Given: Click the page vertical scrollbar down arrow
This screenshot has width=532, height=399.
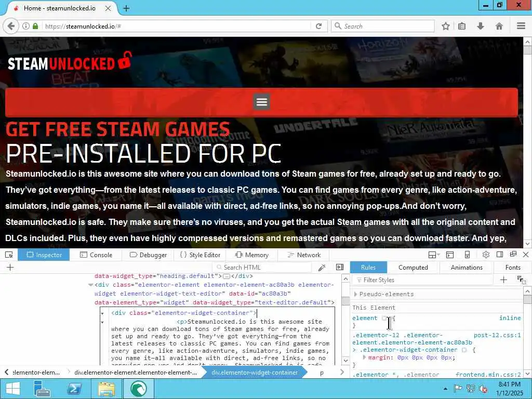Looking at the screenshot, I should tap(527, 244).
